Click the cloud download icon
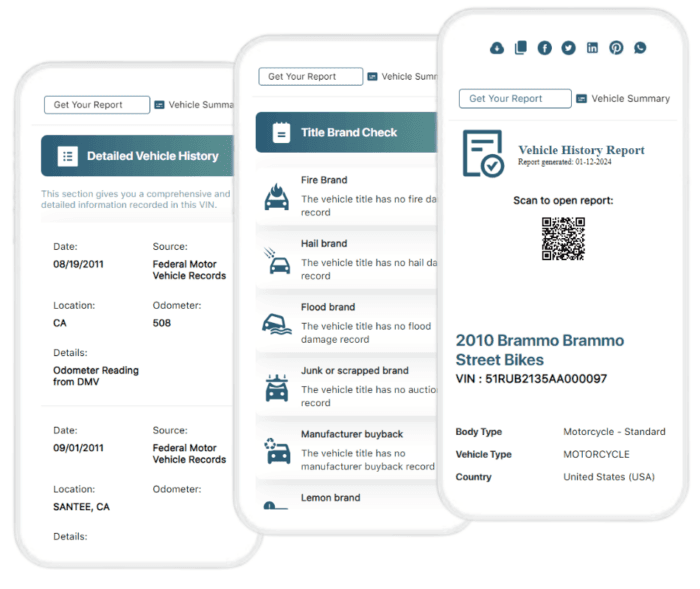This screenshot has height=589, width=700. pos(497,48)
